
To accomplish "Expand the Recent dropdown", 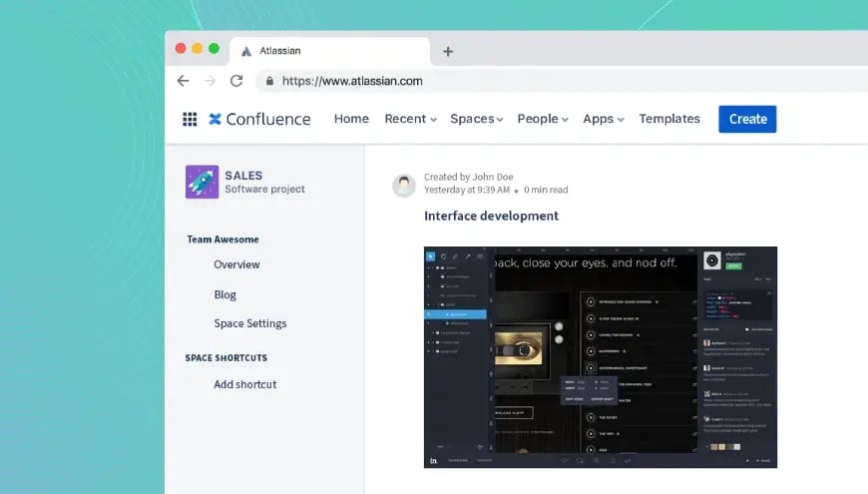I will tap(411, 119).
